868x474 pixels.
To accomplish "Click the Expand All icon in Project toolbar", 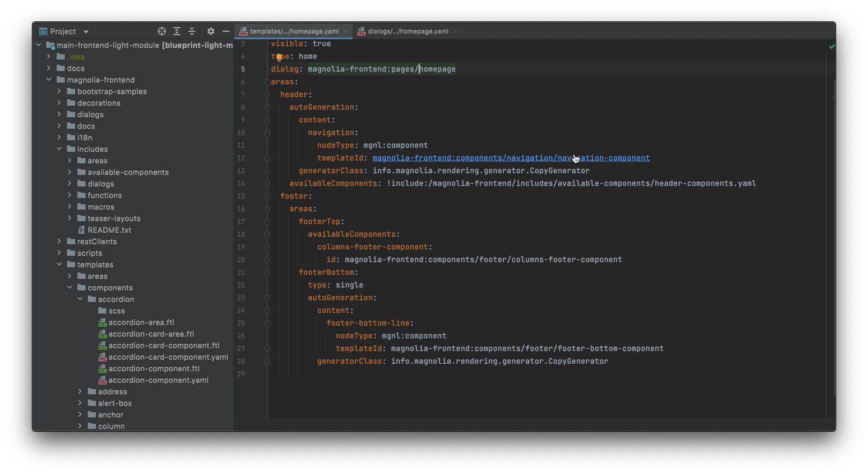I will [x=177, y=31].
